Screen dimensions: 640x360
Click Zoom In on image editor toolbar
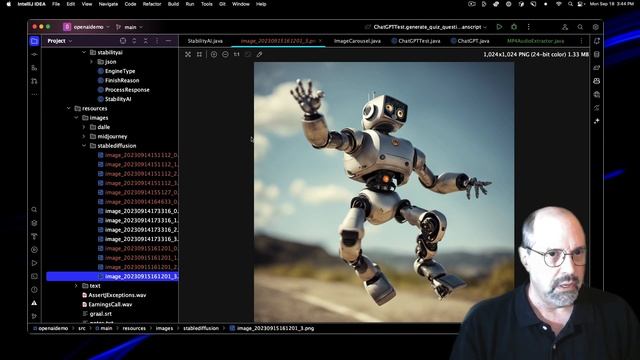[x=214, y=54]
